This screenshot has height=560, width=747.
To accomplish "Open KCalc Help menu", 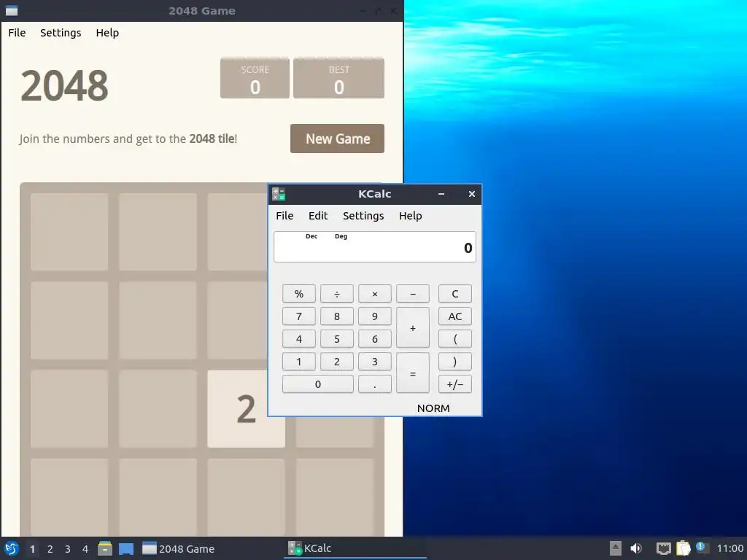I will (x=410, y=216).
